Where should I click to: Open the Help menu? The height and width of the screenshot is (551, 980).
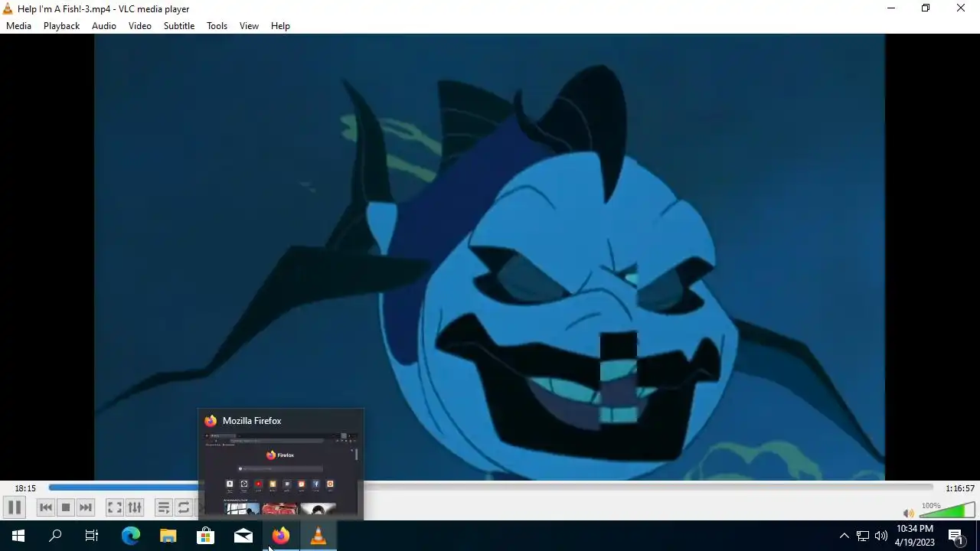(x=280, y=26)
